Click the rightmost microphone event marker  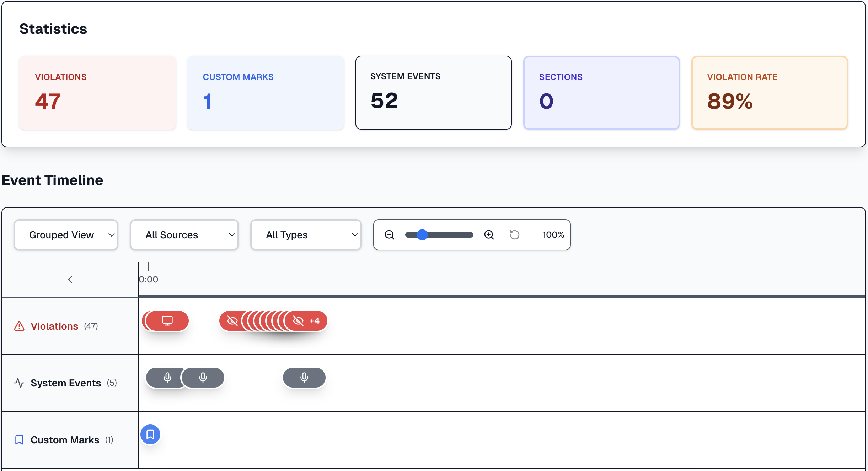[x=304, y=377]
